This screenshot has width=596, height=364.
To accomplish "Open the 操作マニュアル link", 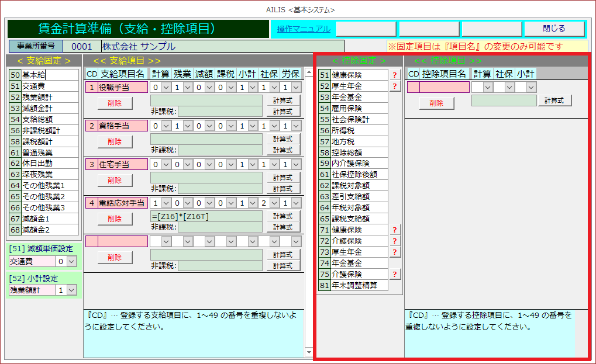I will [x=303, y=29].
